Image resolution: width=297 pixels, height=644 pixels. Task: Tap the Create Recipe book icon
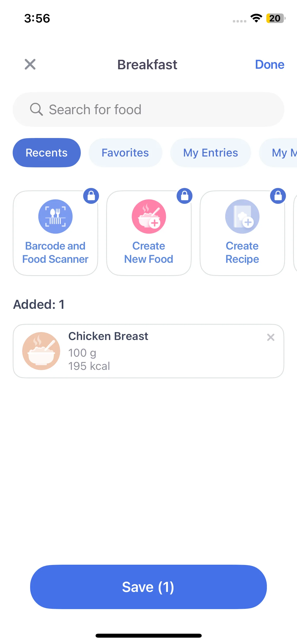tap(242, 216)
